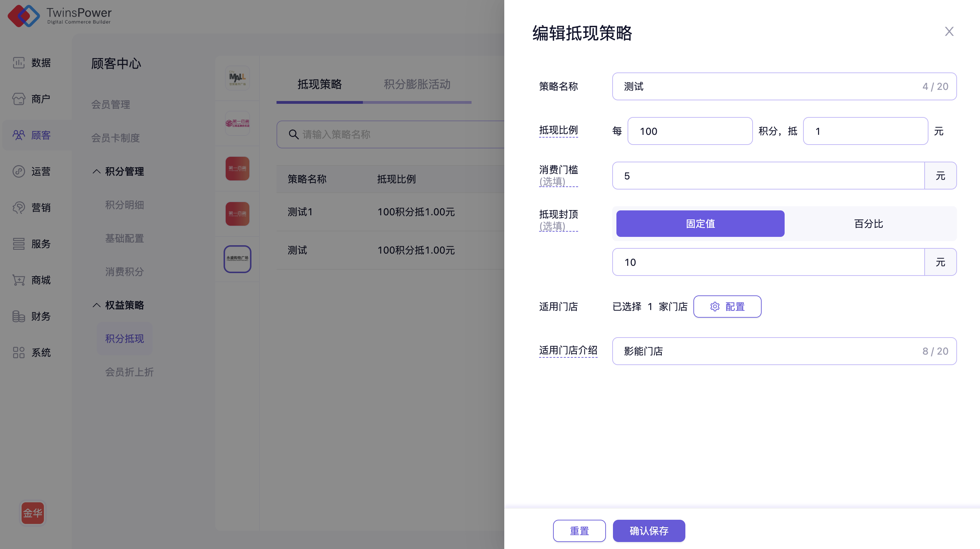
Task: Switch cap type to 百分比
Action: coord(868,224)
